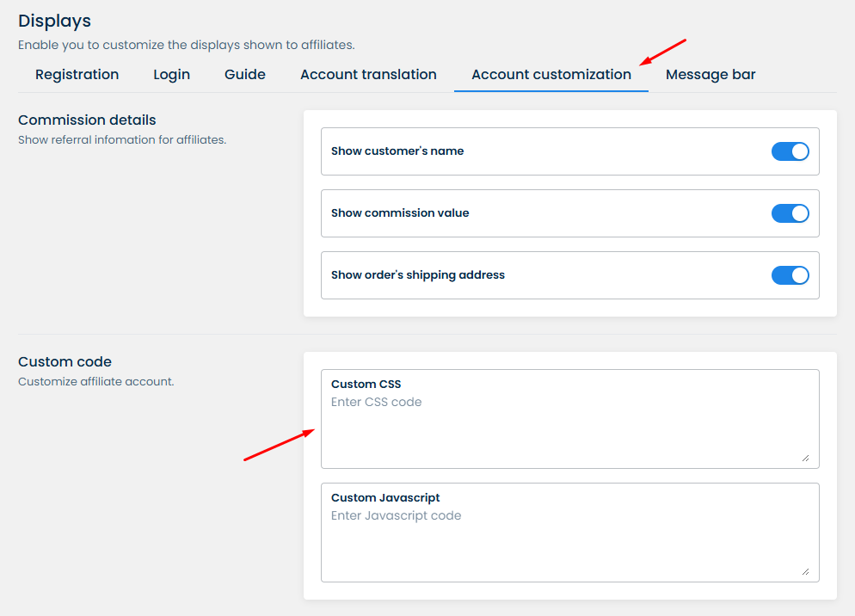Click the "Show commission value" label text
Screen dimensions: 855x616
click(x=400, y=213)
